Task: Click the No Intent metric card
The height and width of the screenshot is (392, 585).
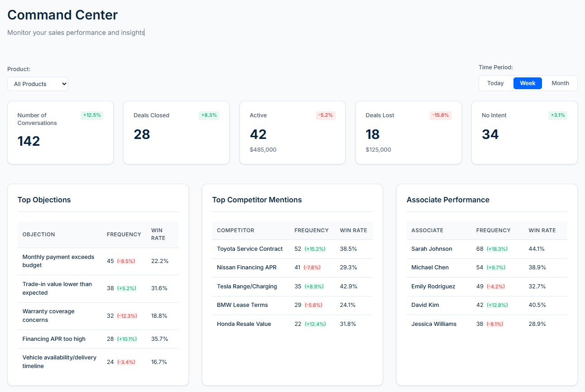Action: point(524,132)
